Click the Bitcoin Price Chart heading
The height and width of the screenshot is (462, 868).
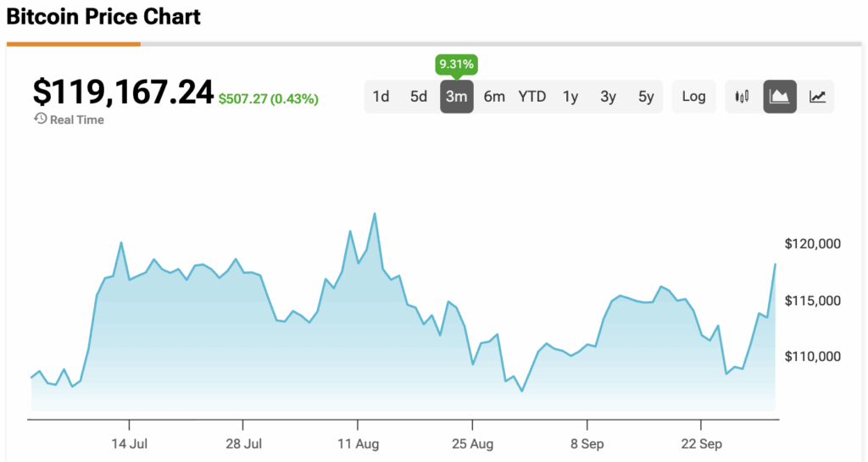coord(103,16)
